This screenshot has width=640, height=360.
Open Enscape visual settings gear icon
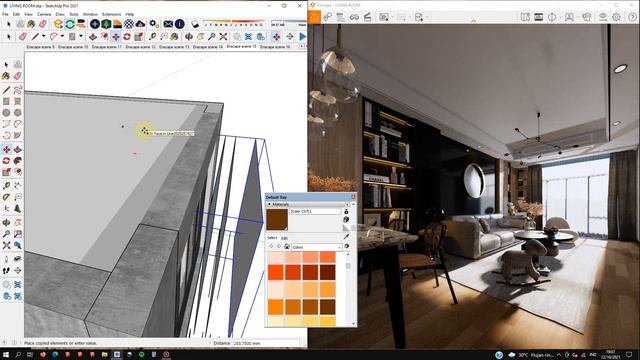coord(616,17)
